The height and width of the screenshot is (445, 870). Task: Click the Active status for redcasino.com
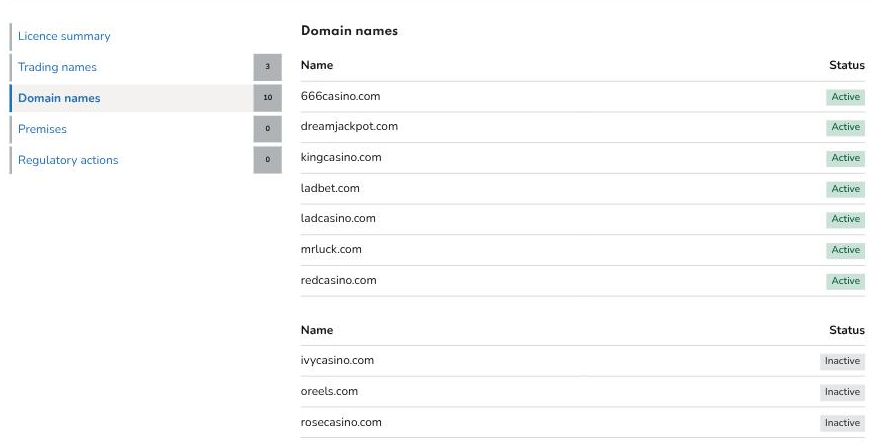pyautogui.click(x=846, y=281)
